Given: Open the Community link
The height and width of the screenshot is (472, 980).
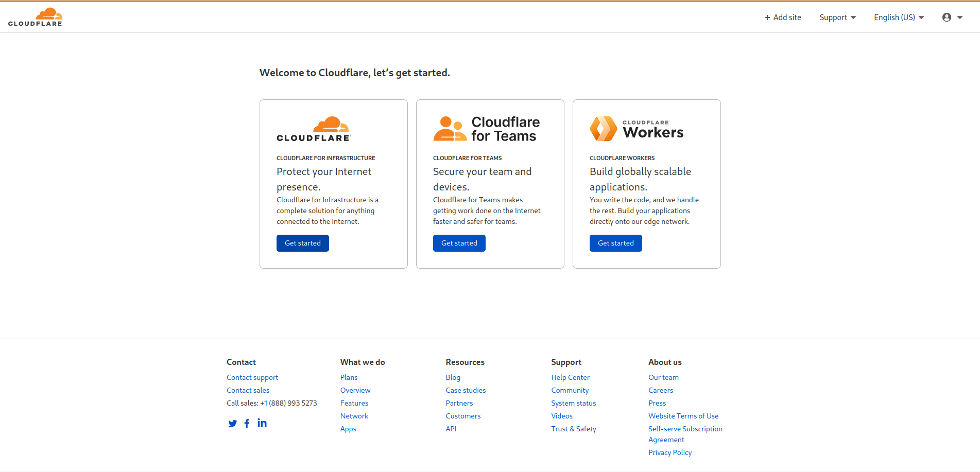Looking at the screenshot, I should 570,390.
